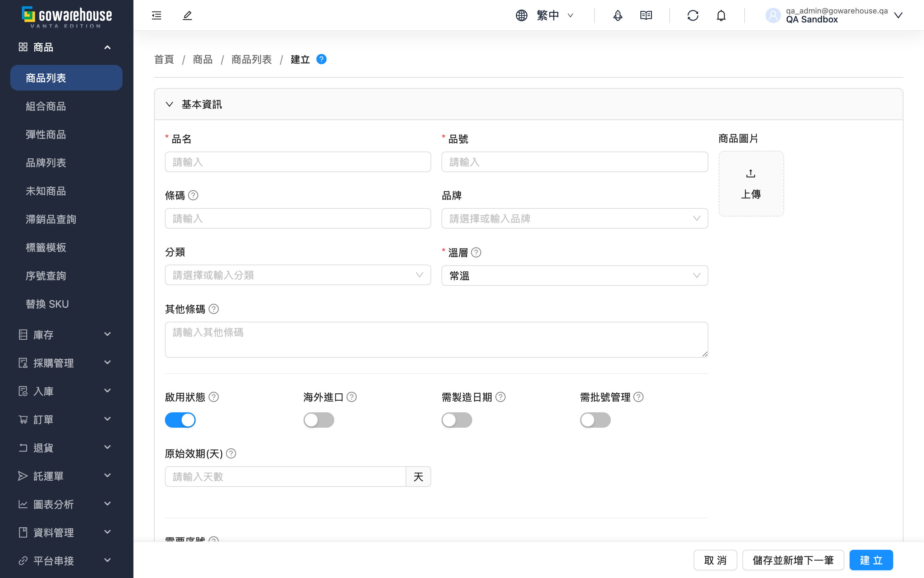Viewport: 924px width, 578px height.
Task: Turn on the 需製造日期 switch
Action: pos(457,420)
